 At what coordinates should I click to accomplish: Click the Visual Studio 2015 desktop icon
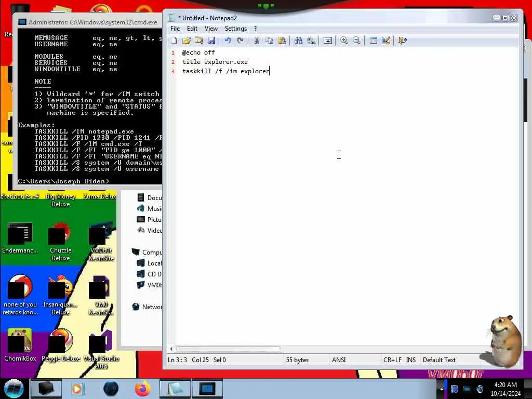[x=101, y=349]
